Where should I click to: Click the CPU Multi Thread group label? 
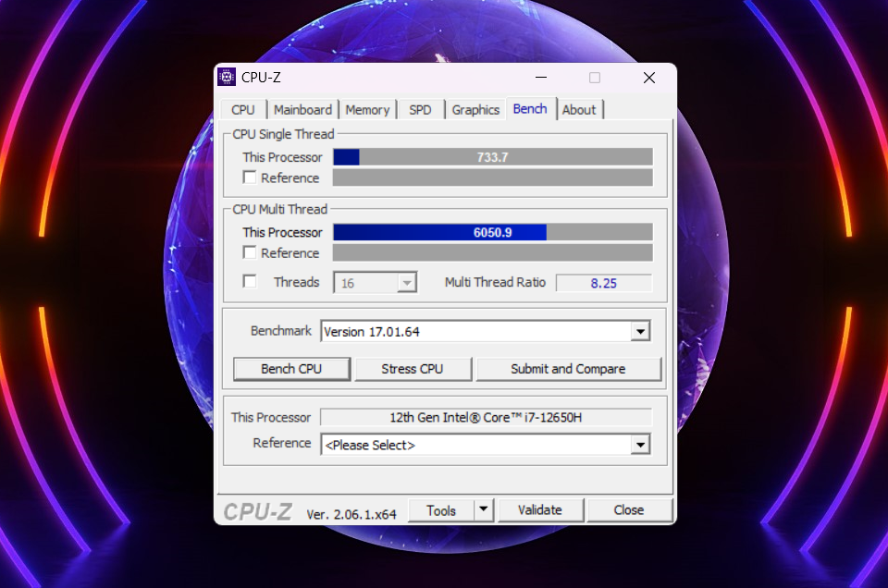[x=279, y=209]
